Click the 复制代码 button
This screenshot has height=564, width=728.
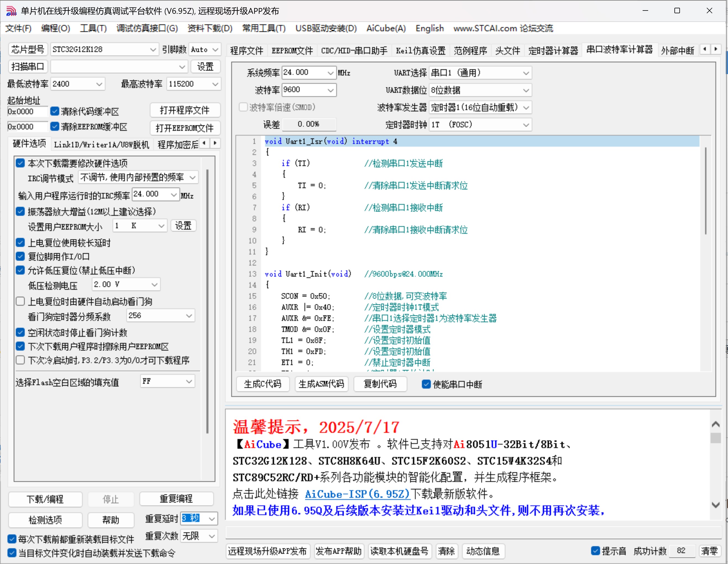pos(380,384)
